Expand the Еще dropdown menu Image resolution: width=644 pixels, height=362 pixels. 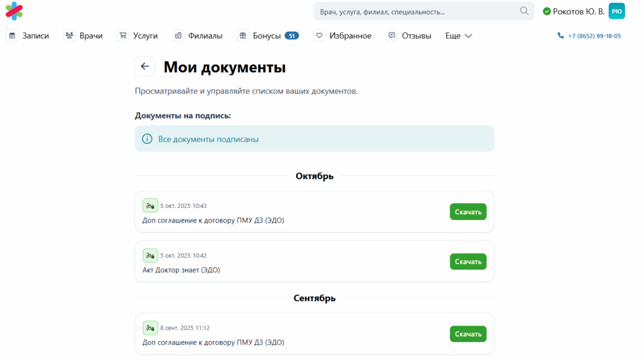tap(458, 36)
